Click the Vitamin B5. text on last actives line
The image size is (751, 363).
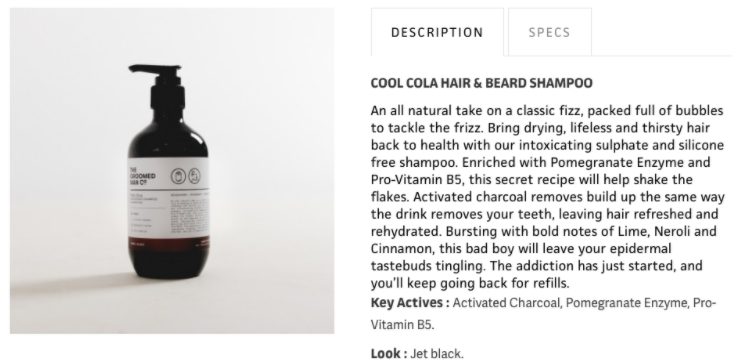click(402, 325)
